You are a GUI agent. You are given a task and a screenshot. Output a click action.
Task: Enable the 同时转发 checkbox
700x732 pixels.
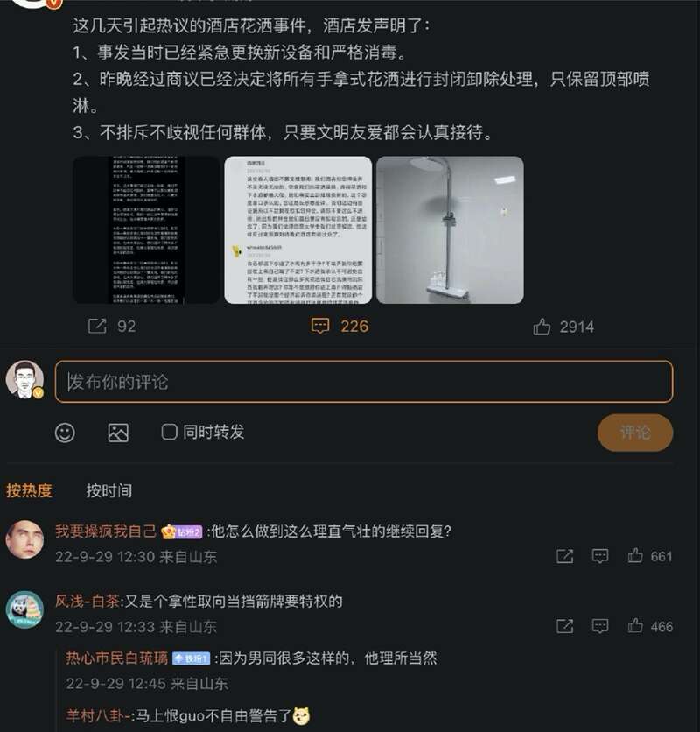[x=169, y=432]
